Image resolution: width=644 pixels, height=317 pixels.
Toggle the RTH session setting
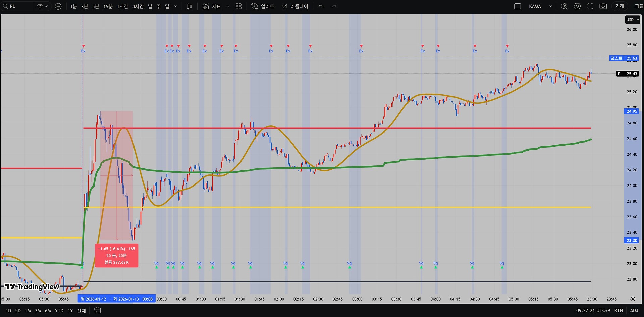pyautogui.click(x=619, y=311)
